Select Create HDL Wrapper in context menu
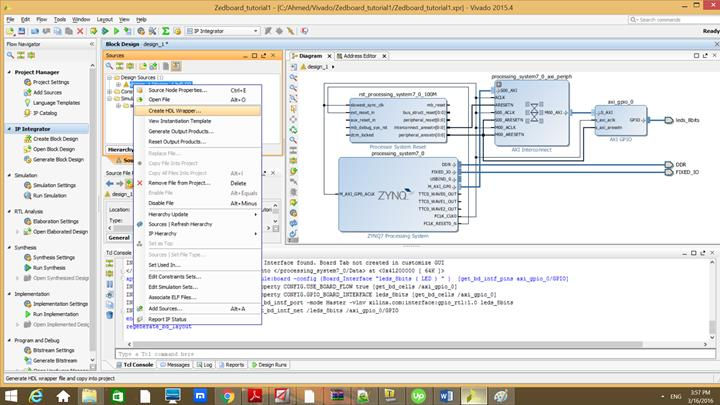 pyautogui.click(x=197, y=111)
